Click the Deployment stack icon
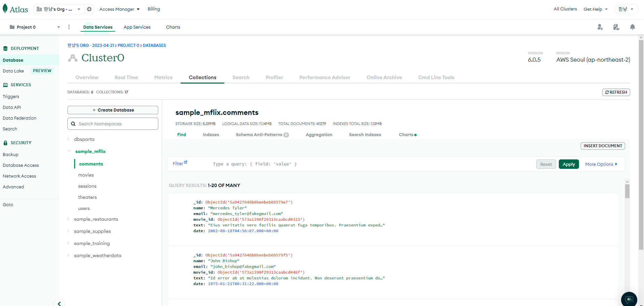644x306 pixels. pyautogui.click(x=5, y=49)
